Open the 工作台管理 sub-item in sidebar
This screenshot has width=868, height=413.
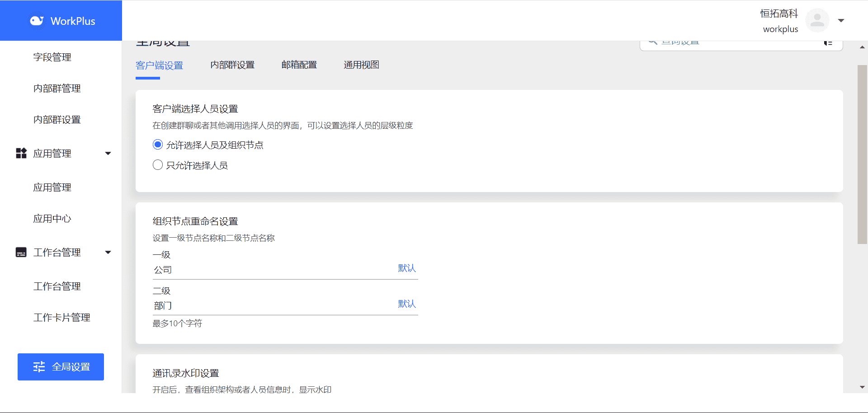click(57, 286)
